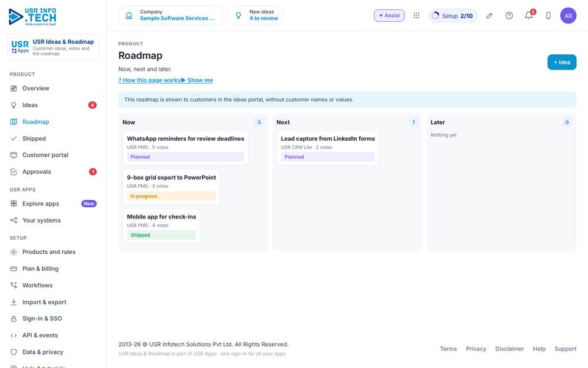Click the Company building icon in header
The height and width of the screenshot is (368, 588).
pos(129,15)
